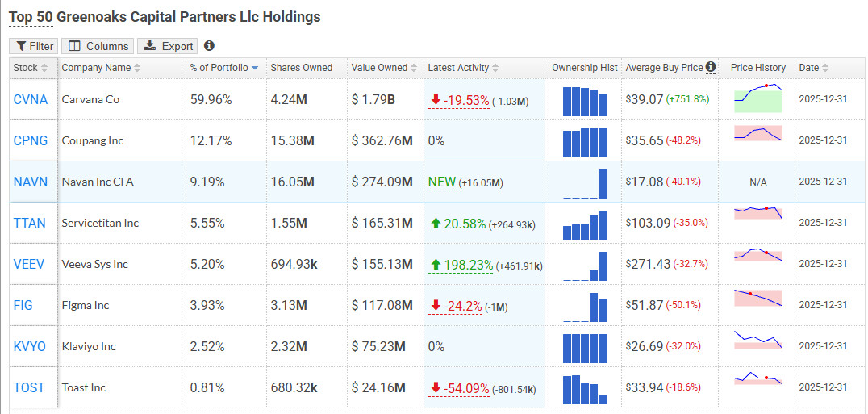Open Figma price history sparkline
This screenshot has height=414, width=868.
coord(758,298)
